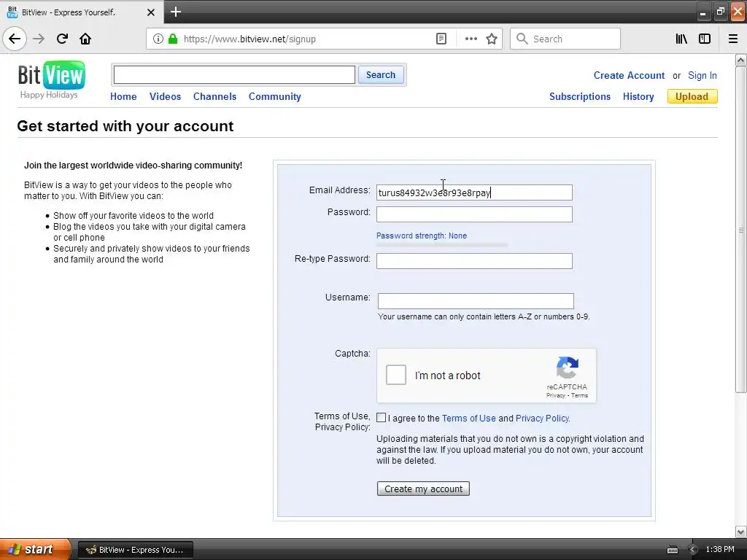Focus the BitView site search field
747x560 pixels.
click(234, 75)
